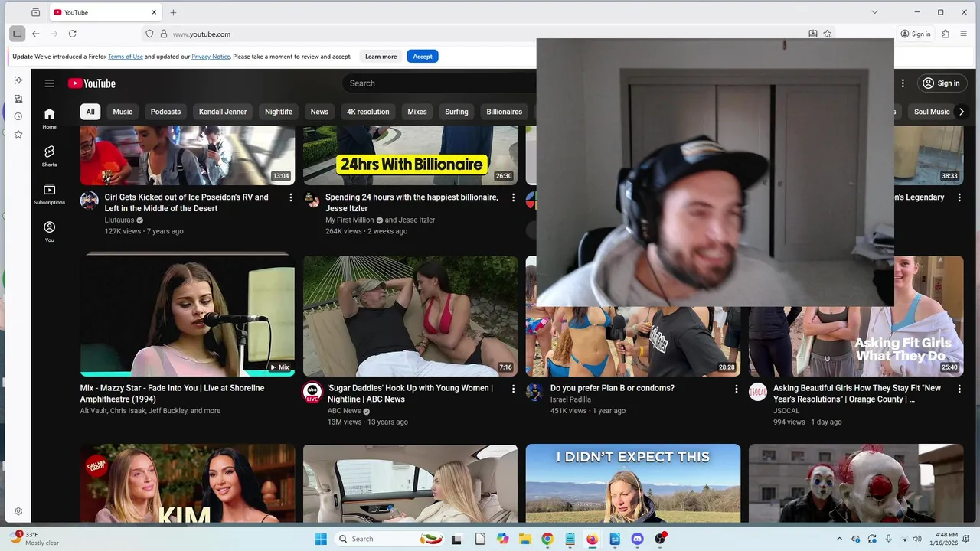Open the tracking protection shield icon
Screen dimensions: 980x551
(x=150, y=34)
